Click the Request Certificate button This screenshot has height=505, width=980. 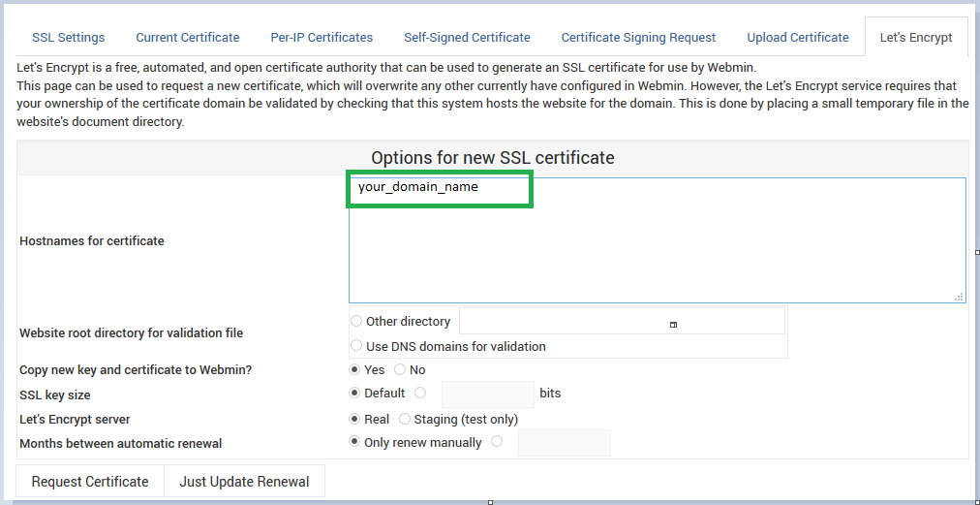click(x=90, y=481)
